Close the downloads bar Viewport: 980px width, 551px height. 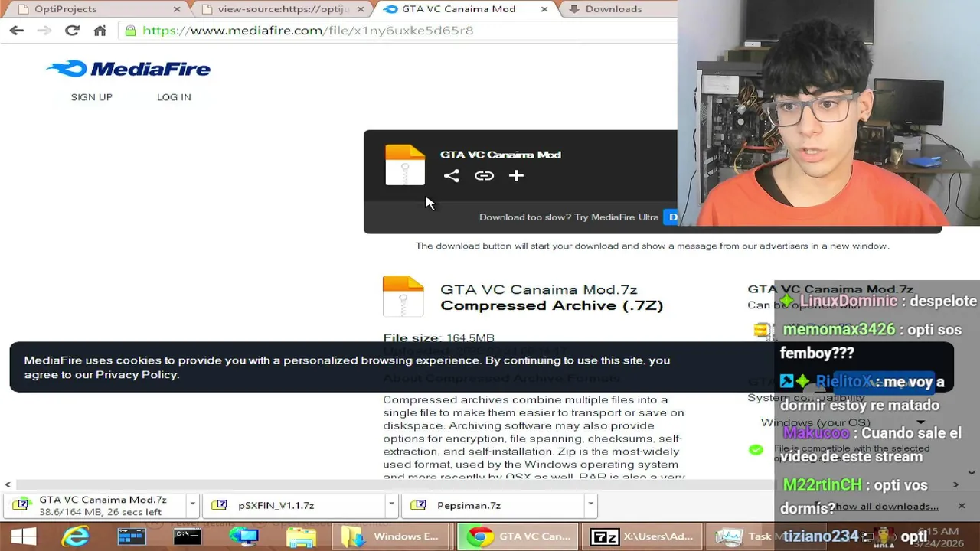coord(962,506)
